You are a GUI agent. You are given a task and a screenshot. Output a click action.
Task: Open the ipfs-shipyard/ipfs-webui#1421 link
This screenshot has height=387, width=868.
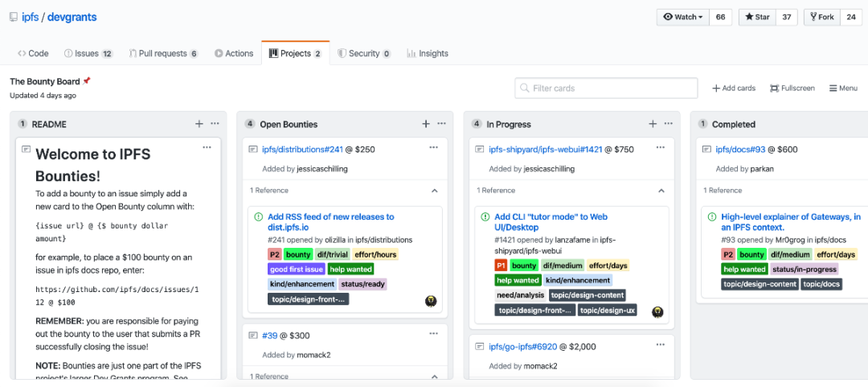click(x=545, y=149)
